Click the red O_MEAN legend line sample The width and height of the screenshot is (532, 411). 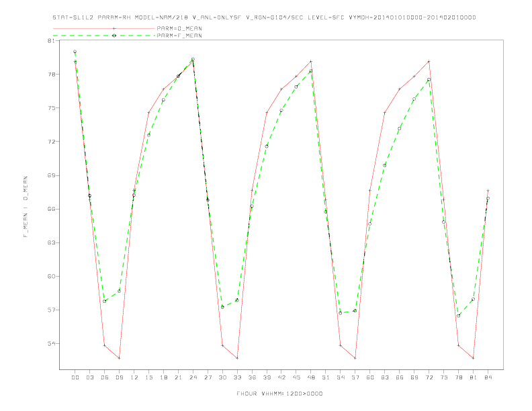click(104, 28)
